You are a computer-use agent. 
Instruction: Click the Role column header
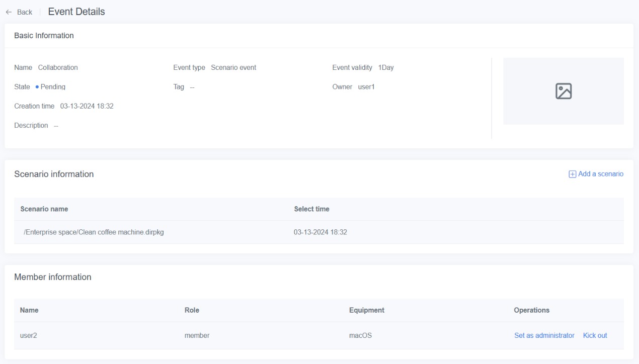(192, 310)
